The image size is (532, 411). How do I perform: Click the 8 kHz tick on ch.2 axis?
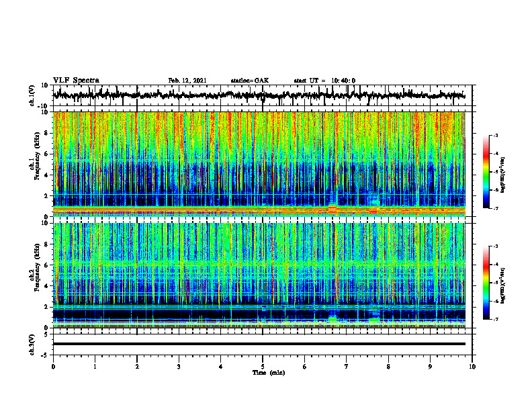click(46, 244)
